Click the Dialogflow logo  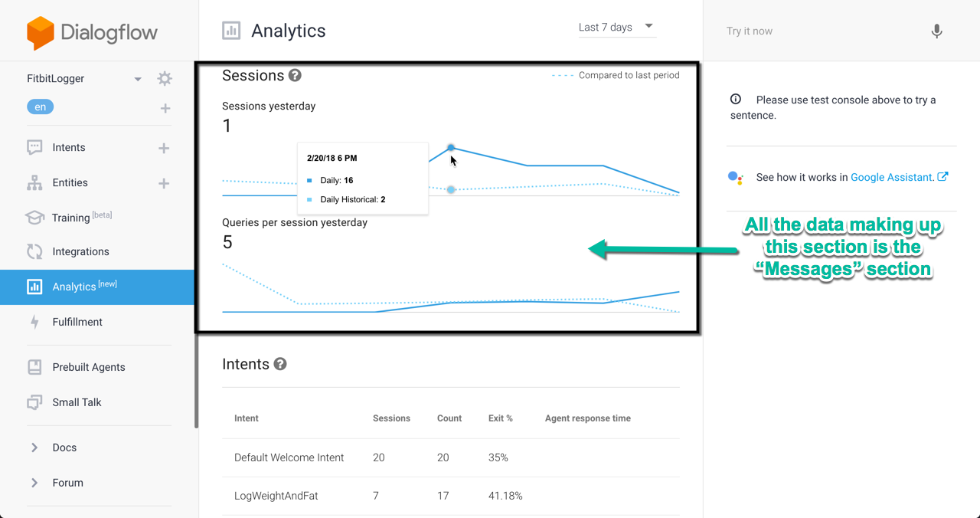(92, 33)
